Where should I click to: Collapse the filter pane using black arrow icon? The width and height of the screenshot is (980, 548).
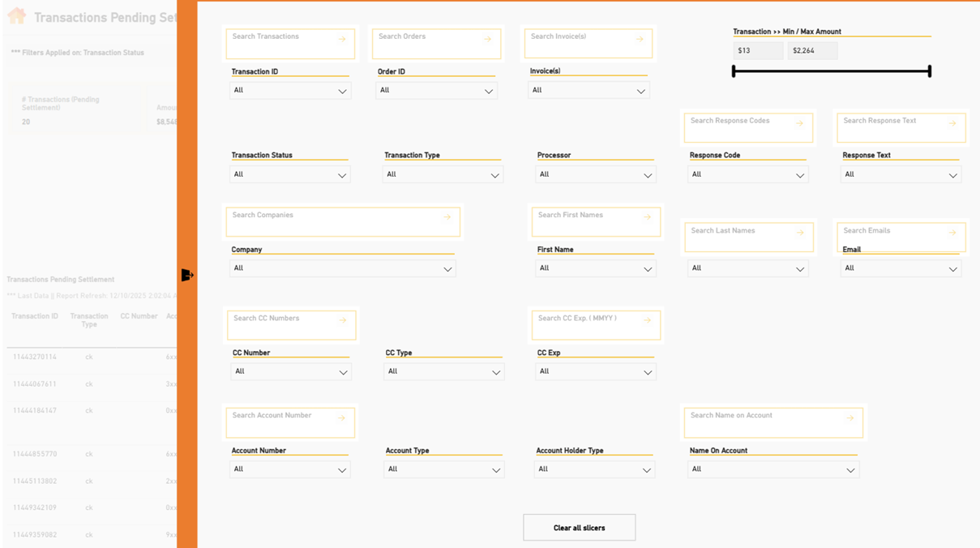[x=187, y=276]
